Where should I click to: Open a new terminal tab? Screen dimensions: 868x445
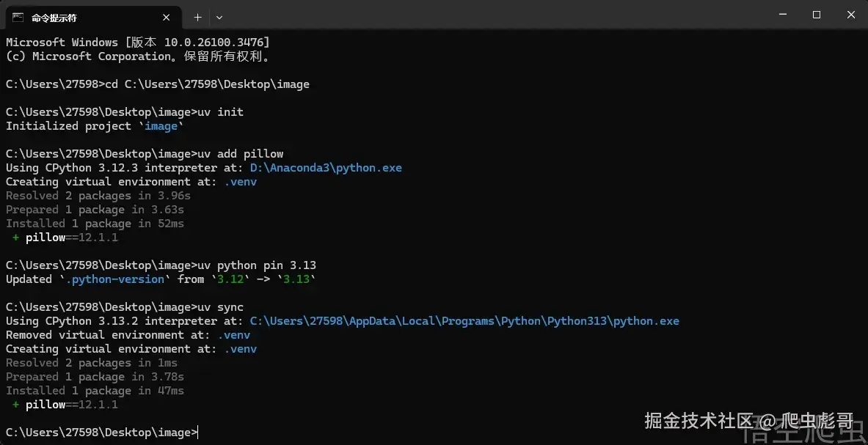197,18
